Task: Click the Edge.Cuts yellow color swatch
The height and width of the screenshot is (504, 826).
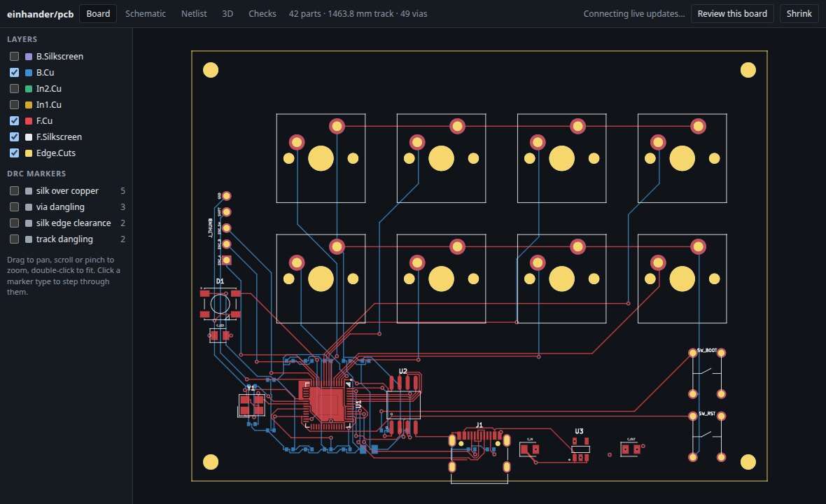Action: [x=29, y=153]
